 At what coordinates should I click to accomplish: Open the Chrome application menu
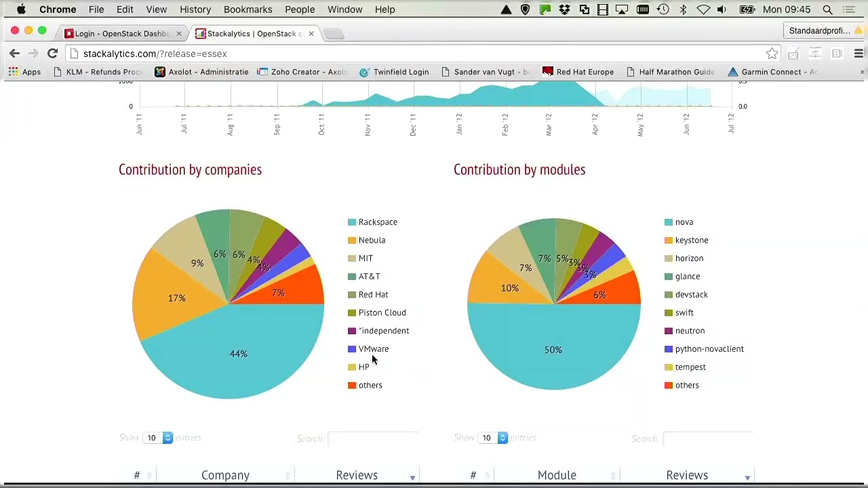pos(58,9)
